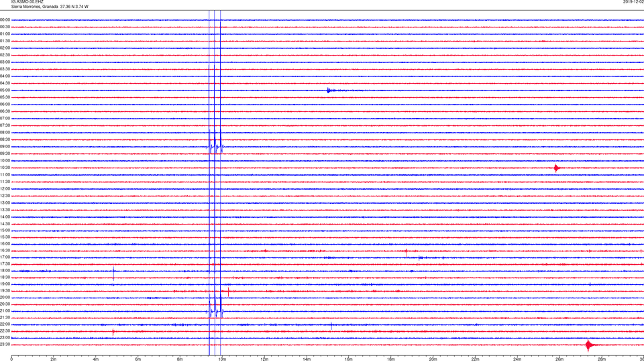Image resolution: width=644 pixels, height=362 pixels.
Task: Click the blue seismic event on the 05:00 trace
Action: (x=332, y=90)
